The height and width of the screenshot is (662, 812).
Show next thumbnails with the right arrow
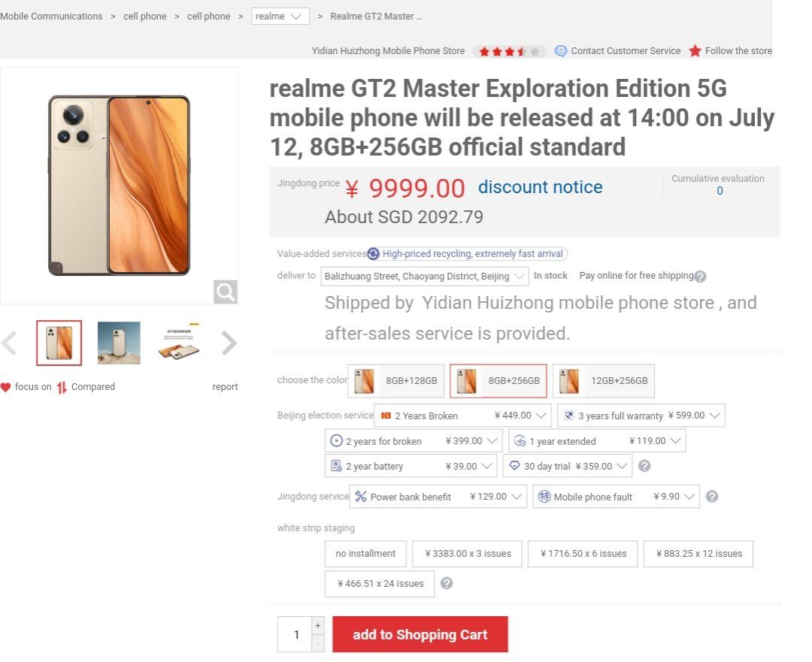229,343
